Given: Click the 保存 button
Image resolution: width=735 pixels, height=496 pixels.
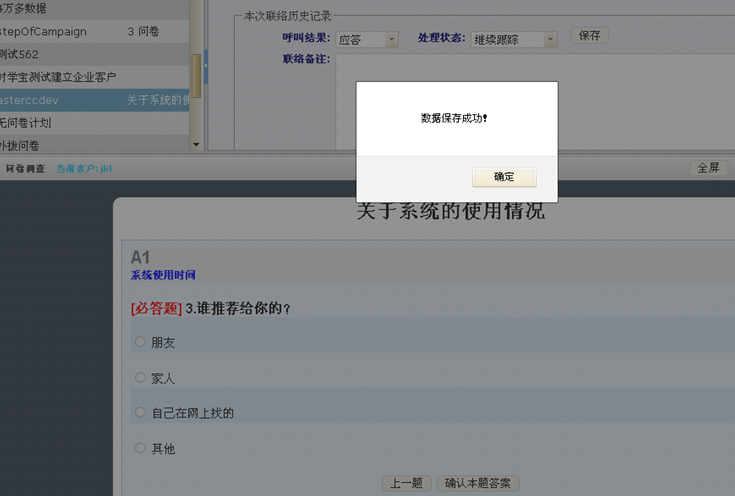Looking at the screenshot, I should coord(589,36).
